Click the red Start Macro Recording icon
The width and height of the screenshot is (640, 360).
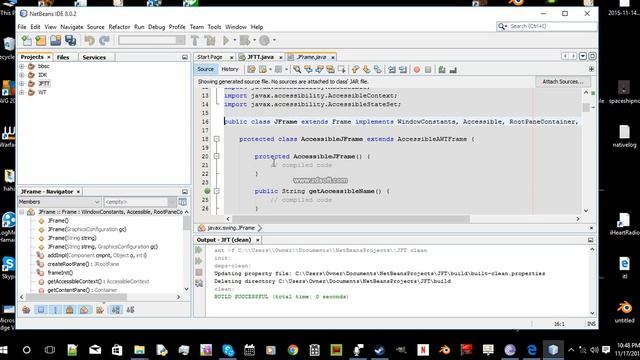point(417,70)
